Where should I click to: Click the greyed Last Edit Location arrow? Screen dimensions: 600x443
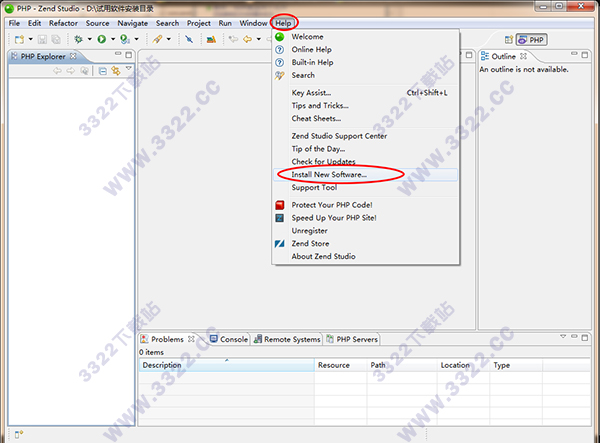coord(233,39)
